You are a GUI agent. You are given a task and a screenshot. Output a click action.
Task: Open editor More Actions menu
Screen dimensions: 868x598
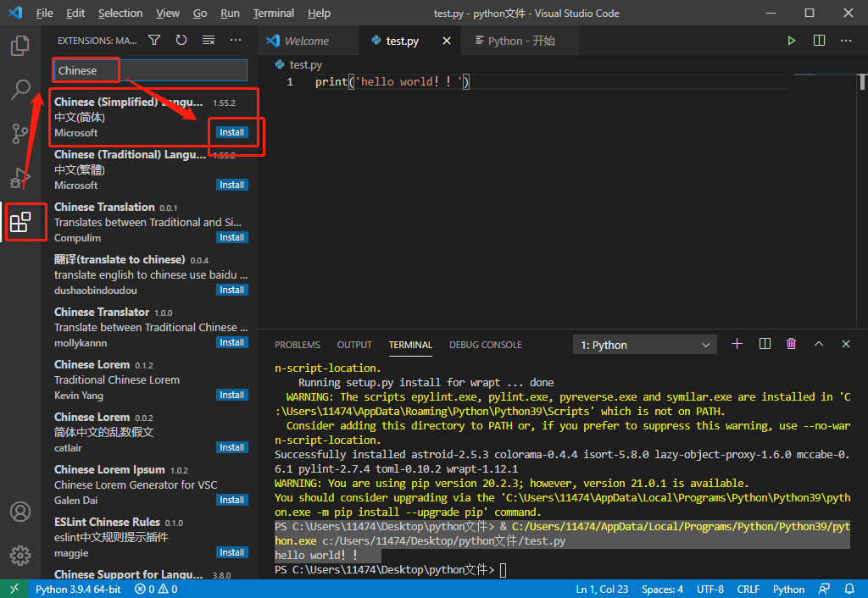[x=845, y=40]
